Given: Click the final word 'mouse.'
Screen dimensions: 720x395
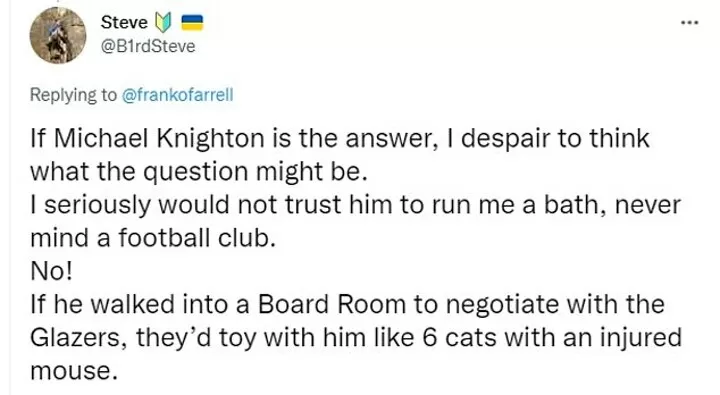Looking at the screenshot, I should (71, 371).
